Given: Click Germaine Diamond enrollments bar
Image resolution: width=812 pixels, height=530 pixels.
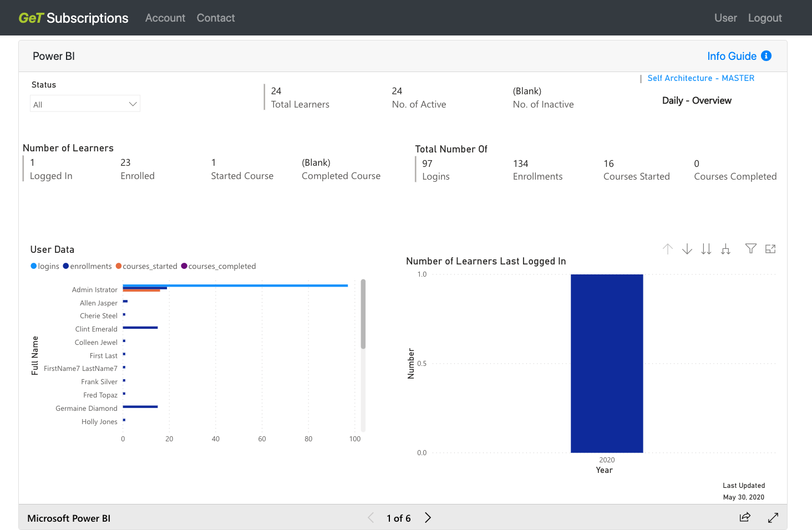Looking at the screenshot, I should (x=140, y=407).
